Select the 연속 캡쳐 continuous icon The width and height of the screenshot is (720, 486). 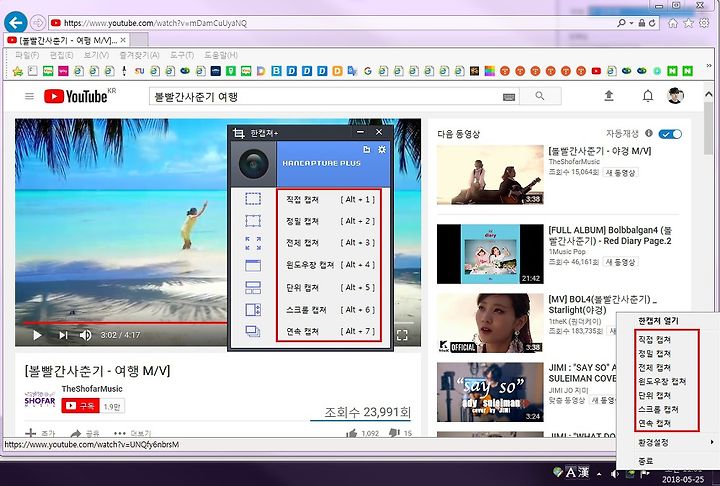click(x=253, y=331)
